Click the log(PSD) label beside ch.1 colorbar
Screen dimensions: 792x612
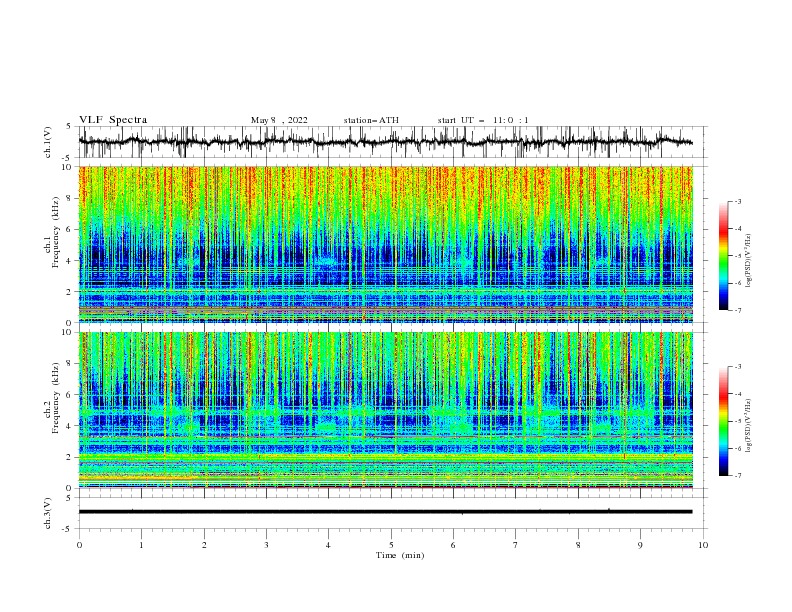(749, 261)
